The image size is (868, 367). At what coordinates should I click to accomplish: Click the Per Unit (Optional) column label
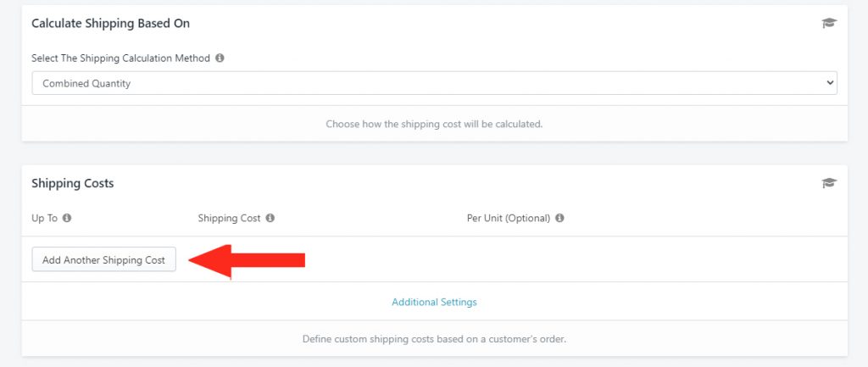[509, 218]
